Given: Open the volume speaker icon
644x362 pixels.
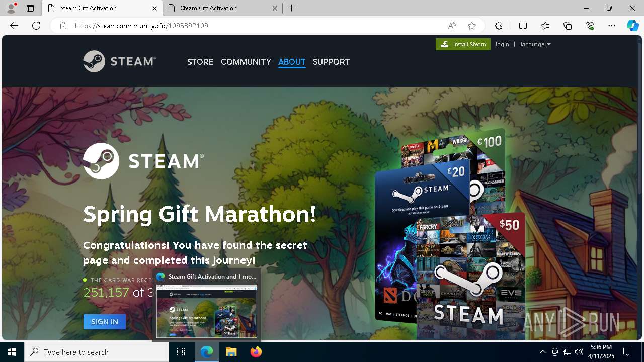Looking at the screenshot, I should pos(579,352).
